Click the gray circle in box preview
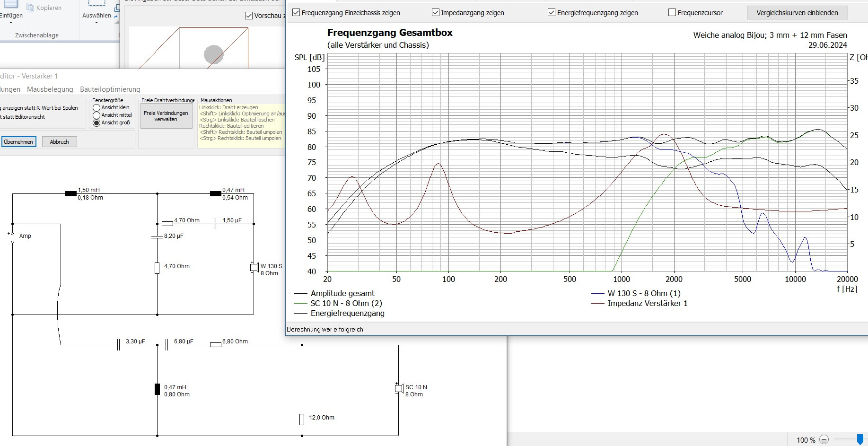868x446 pixels. tap(213, 54)
